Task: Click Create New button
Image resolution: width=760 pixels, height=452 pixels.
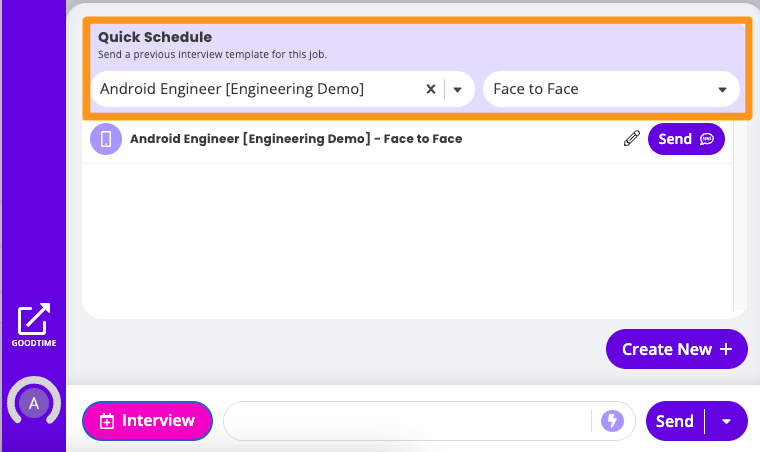Action: tap(677, 349)
